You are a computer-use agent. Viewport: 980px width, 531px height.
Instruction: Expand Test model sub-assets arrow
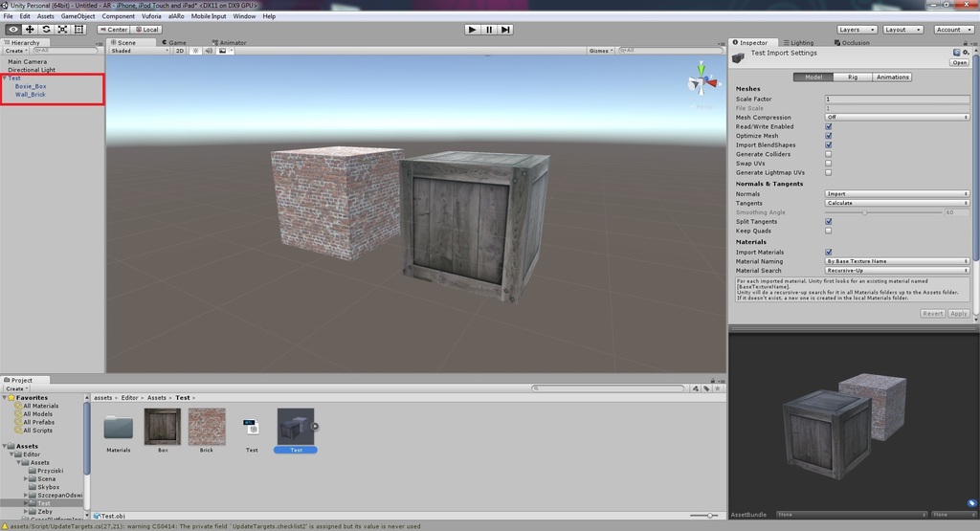click(x=315, y=427)
